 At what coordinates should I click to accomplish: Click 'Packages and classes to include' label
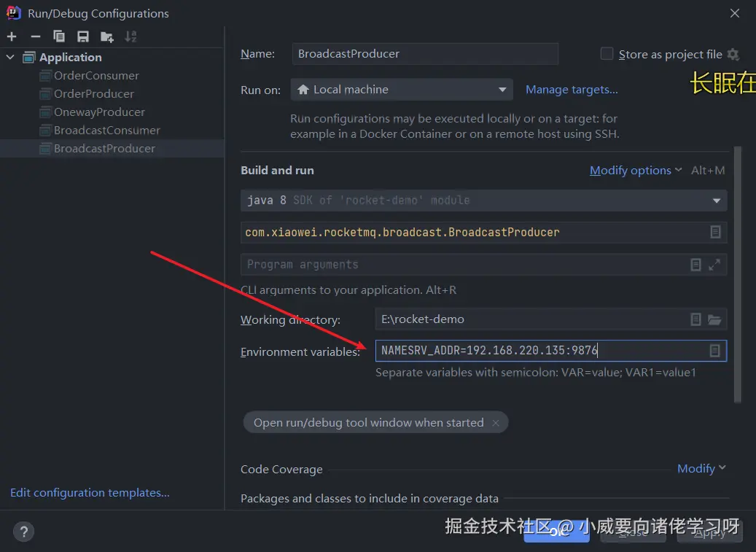[x=370, y=499]
